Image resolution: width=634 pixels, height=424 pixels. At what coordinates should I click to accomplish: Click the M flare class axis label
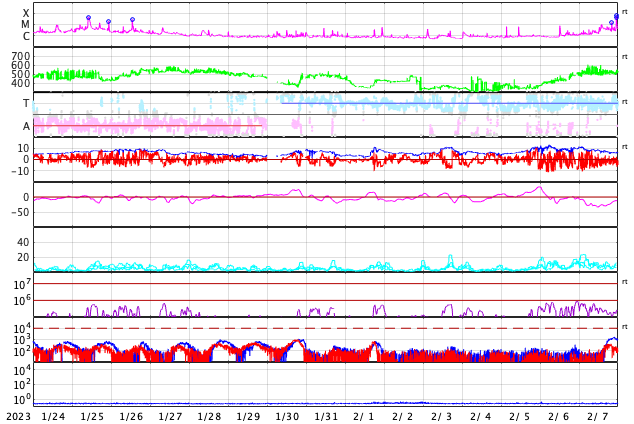(25, 25)
